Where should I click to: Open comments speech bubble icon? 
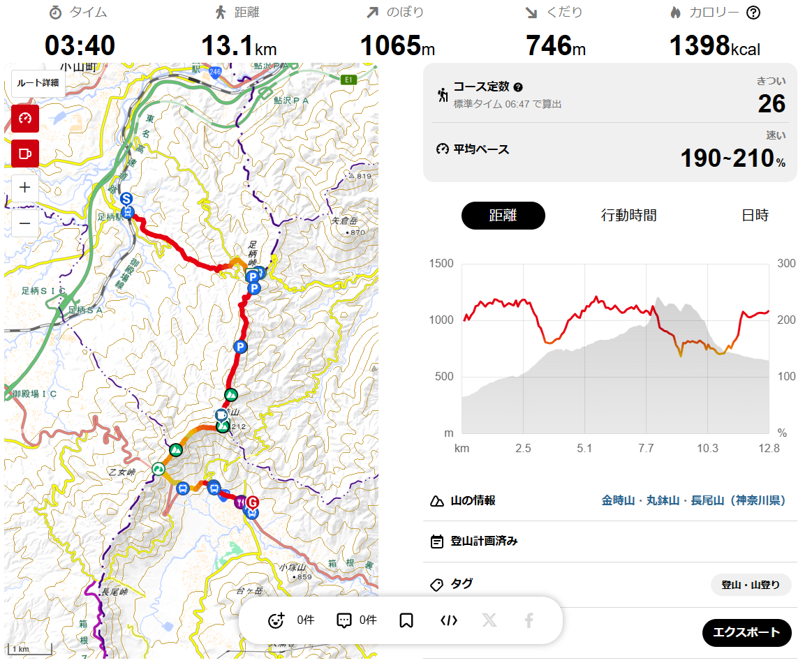[344, 620]
